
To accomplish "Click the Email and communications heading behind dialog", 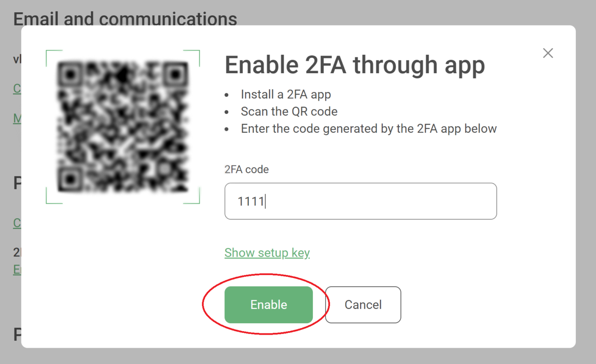I will tap(125, 19).
